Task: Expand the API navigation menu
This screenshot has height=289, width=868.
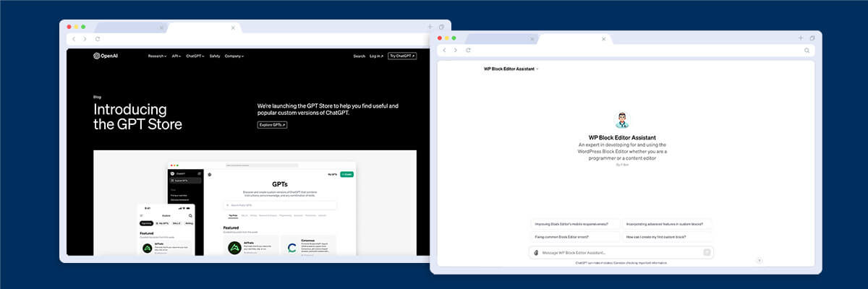Action: [176, 56]
